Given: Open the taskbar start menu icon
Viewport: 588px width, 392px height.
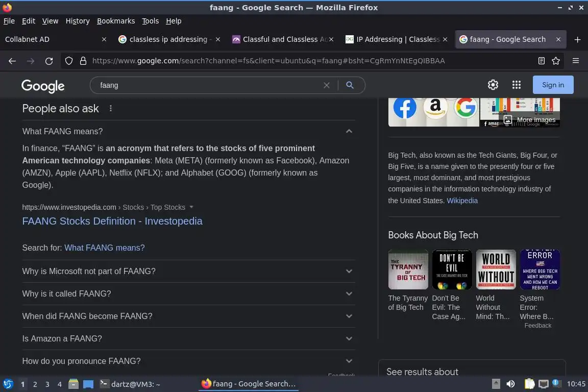Looking at the screenshot, I should point(8,384).
